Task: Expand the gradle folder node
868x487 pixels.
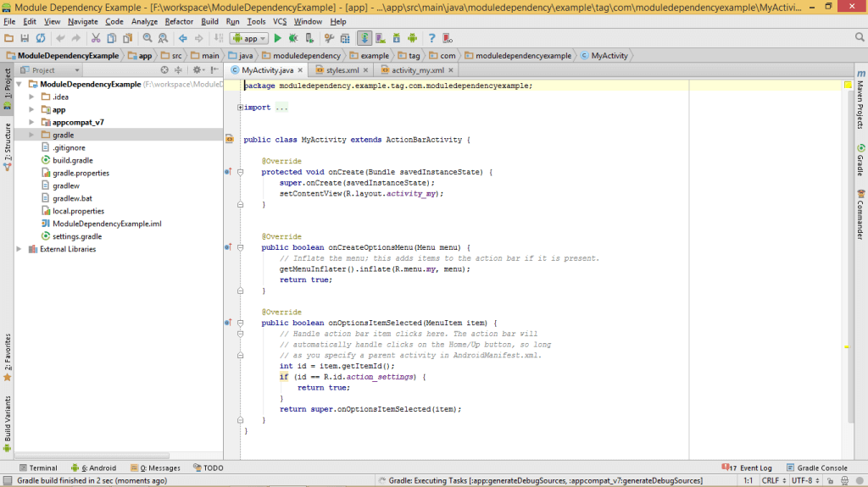Action: [31, 135]
